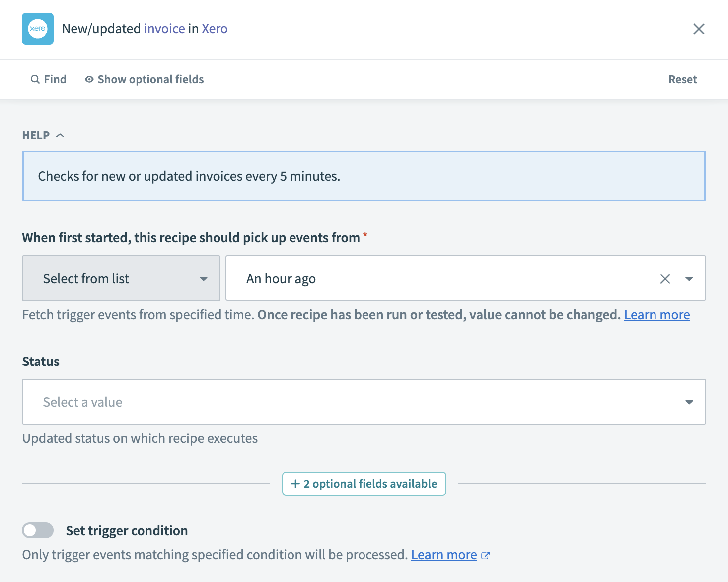Clear the 'An hour ago' value with X icon
This screenshot has height=582, width=728.
click(665, 279)
